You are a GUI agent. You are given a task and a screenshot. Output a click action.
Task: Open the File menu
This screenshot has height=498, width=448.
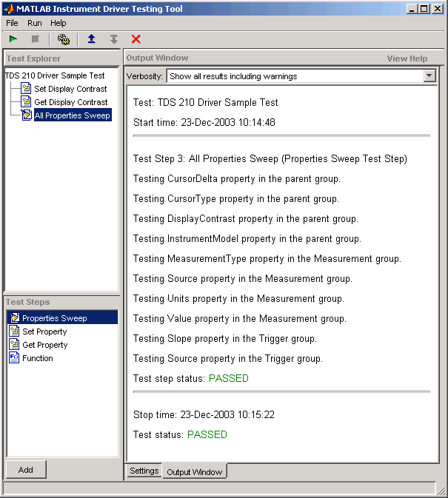[x=12, y=23]
